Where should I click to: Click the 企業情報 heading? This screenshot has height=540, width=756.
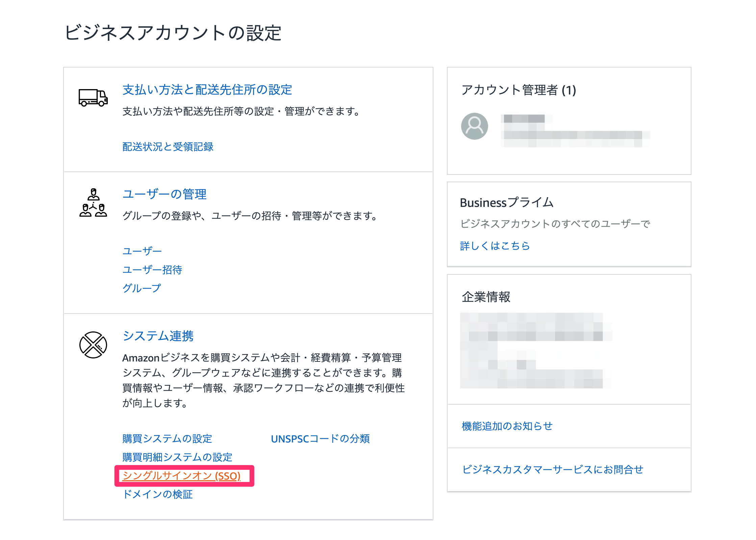(486, 297)
